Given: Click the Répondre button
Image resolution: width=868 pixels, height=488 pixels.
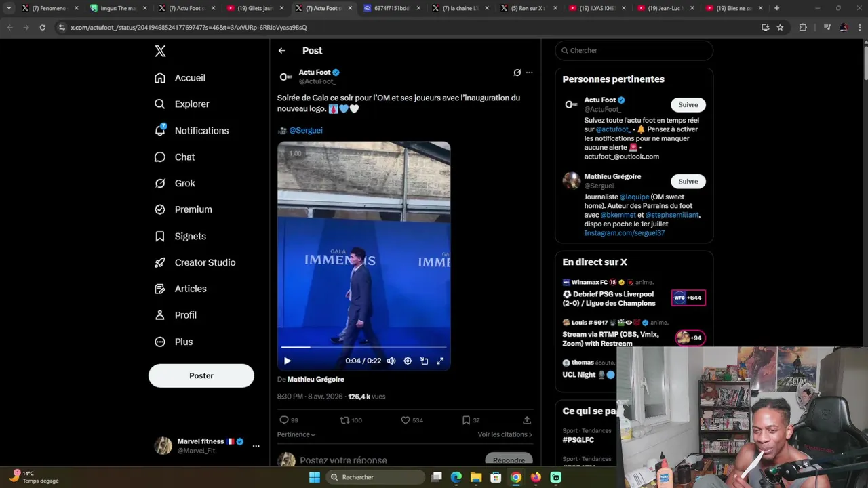Looking at the screenshot, I should [509, 460].
